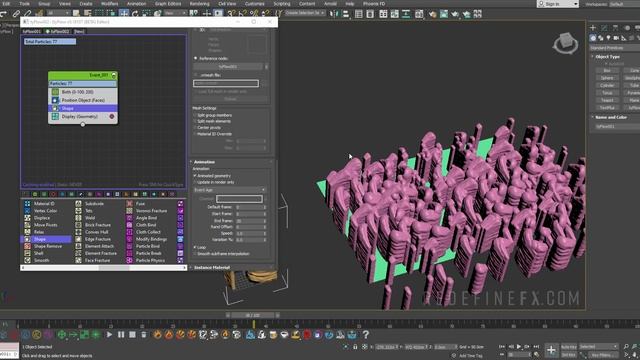Pick the Material ID operator from depot
The height and width of the screenshot is (360, 640).
(44, 203)
